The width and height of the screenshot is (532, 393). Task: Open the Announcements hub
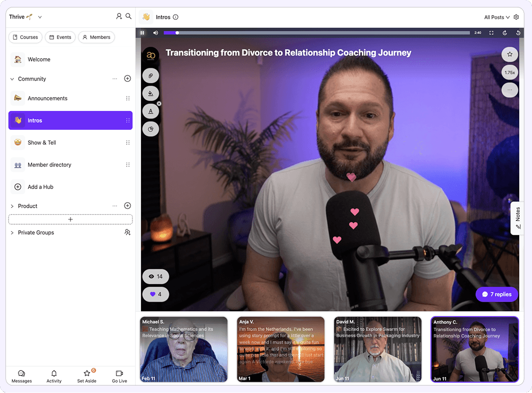(x=70, y=98)
